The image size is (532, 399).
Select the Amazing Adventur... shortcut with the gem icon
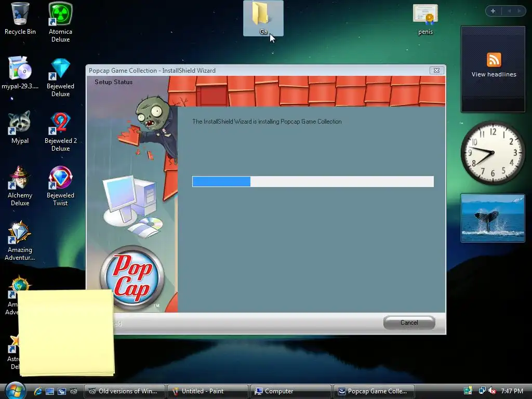(20, 240)
